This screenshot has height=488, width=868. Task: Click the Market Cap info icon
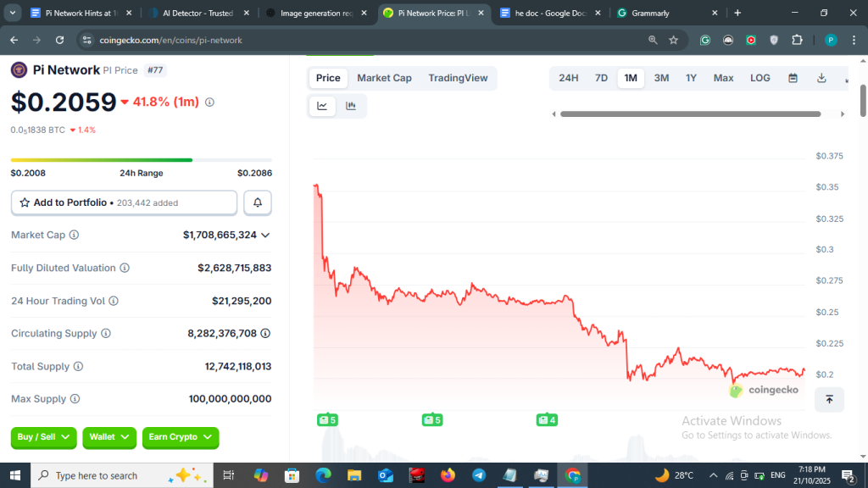pyautogui.click(x=74, y=235)
